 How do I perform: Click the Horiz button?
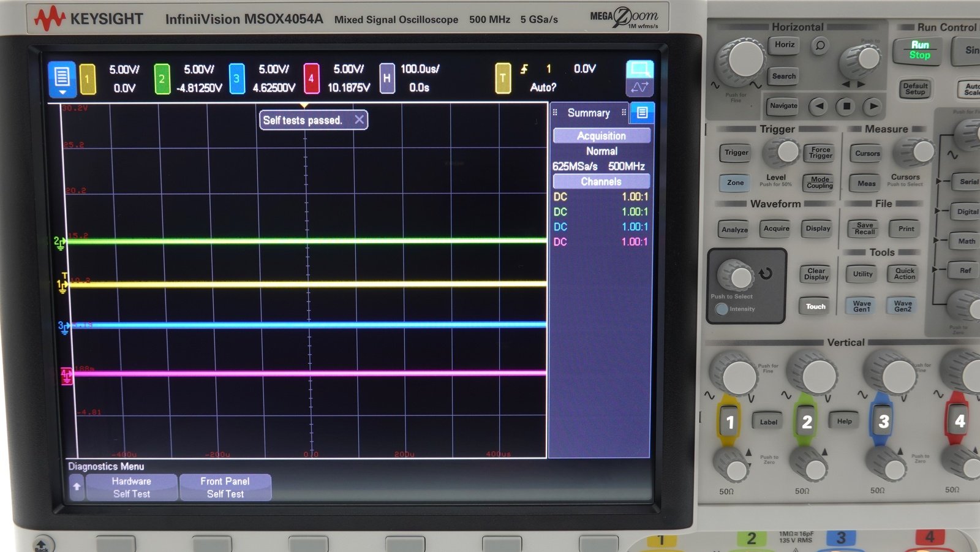click(x=785, y=45)
